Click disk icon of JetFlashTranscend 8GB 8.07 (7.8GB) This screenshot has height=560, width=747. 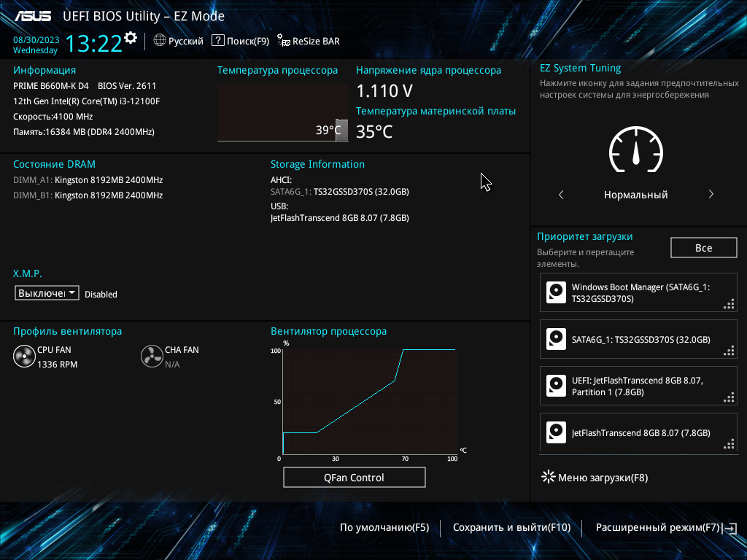pos(556,432)
